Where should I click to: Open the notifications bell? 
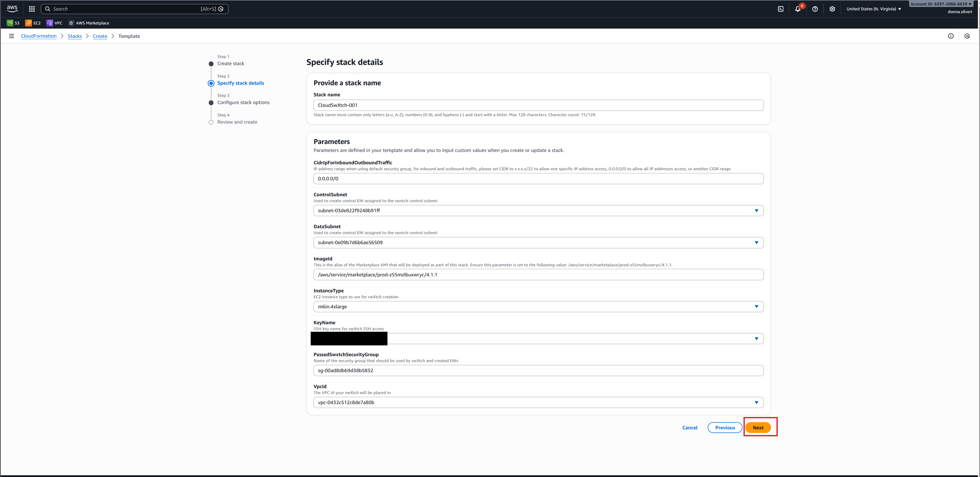click(x=797, y=9)
